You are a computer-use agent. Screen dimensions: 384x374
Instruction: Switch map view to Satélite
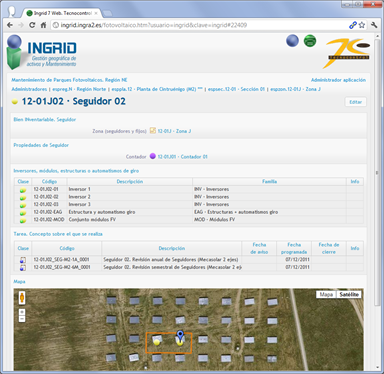tap(349, 294)
